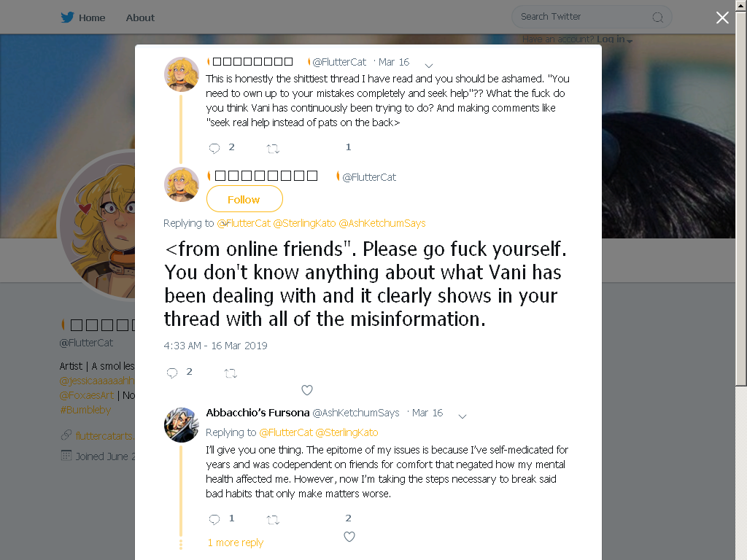Open the About menu item

(140, 17)
